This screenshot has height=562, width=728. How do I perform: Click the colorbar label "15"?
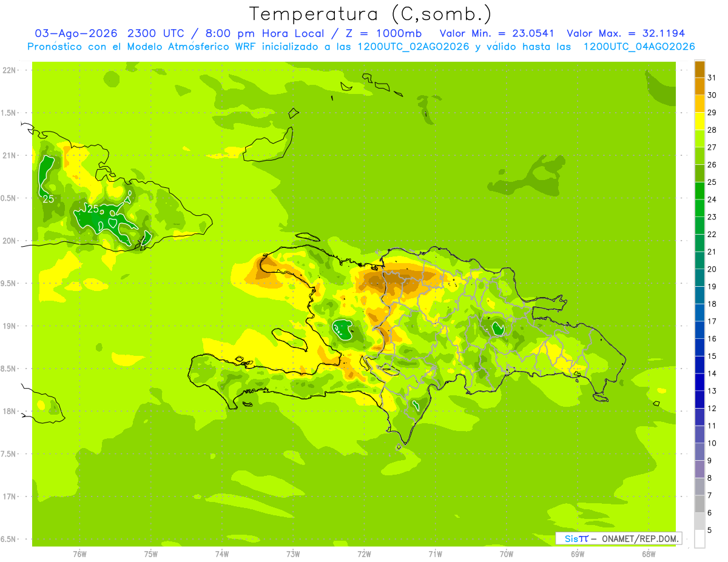click(712, 356)
